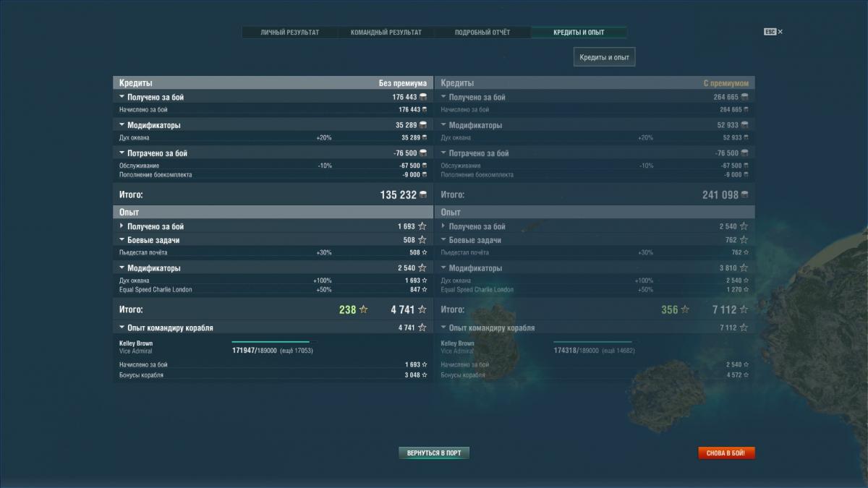The image size is (868, 488).
Task: Switch to Командный результат tab
Action: click(386, 33)
